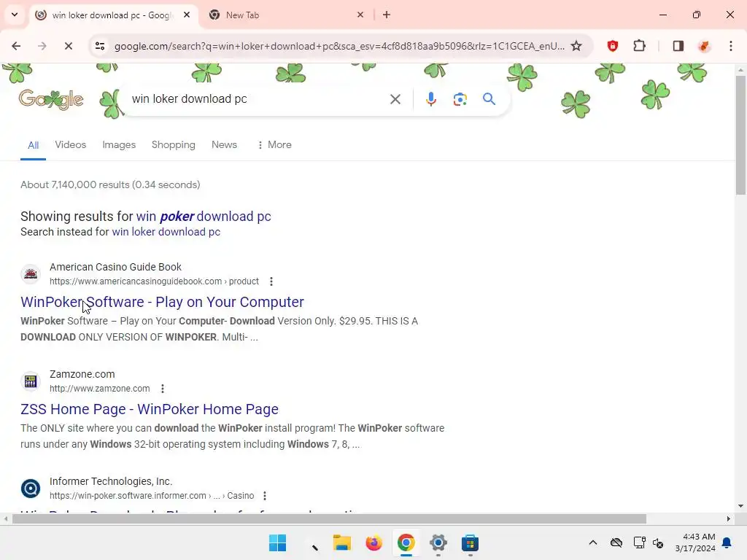Close the 'win loker download pc' tab
This screenshot has width=747, height=560.
[187, 15]
